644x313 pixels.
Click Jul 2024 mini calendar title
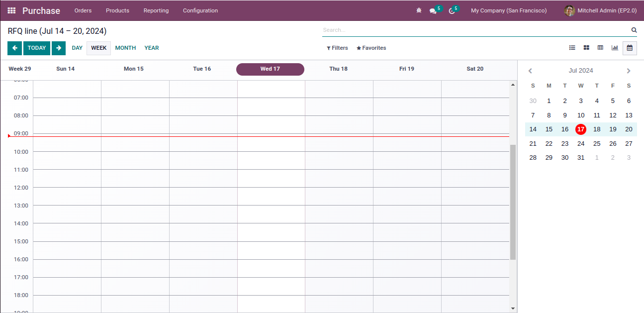tap(581, 71)
